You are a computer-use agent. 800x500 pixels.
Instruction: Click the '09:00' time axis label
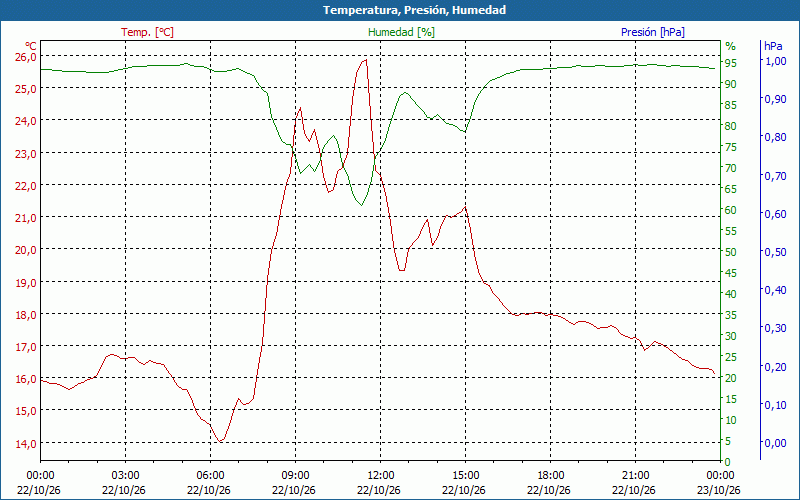point(295,476)
